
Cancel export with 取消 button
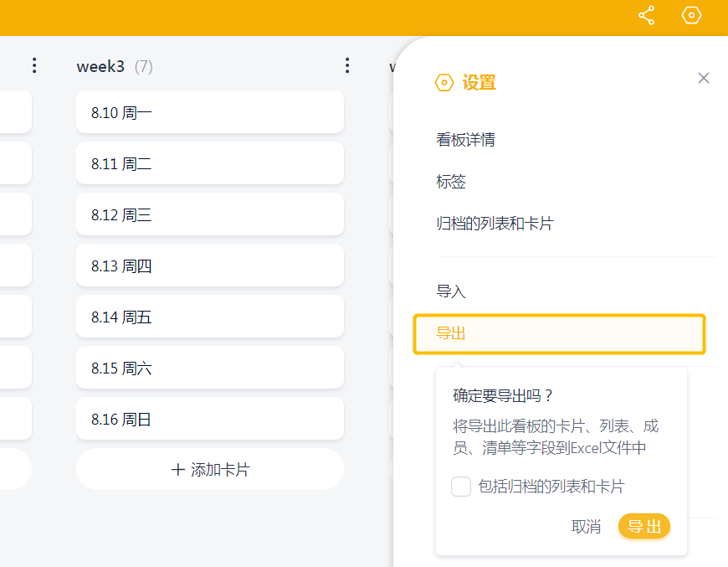[586, 526]
